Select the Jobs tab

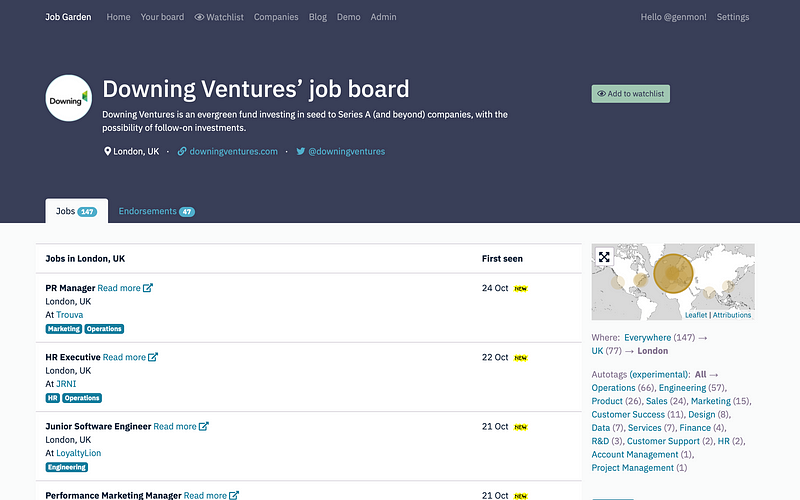pos(77,211)
